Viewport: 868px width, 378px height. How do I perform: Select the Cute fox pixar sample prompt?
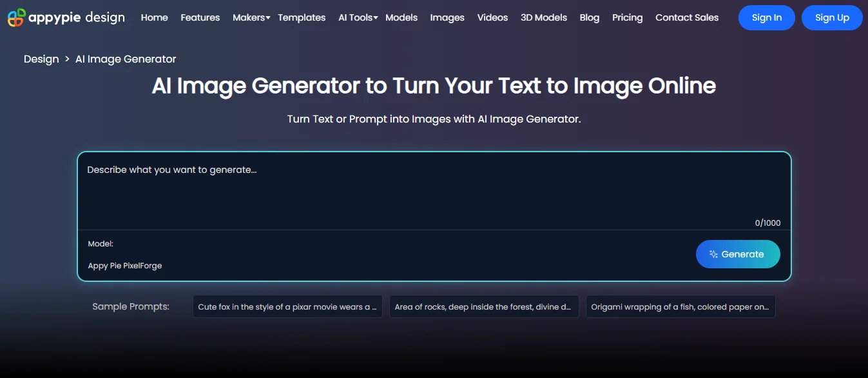pos(287,307)
